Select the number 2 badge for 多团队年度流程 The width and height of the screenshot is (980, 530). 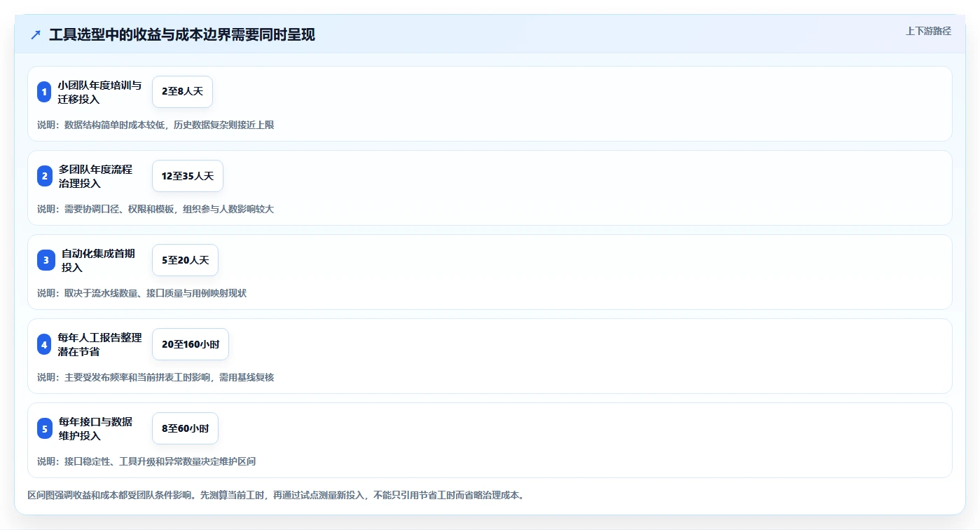[x=44, y=176]
